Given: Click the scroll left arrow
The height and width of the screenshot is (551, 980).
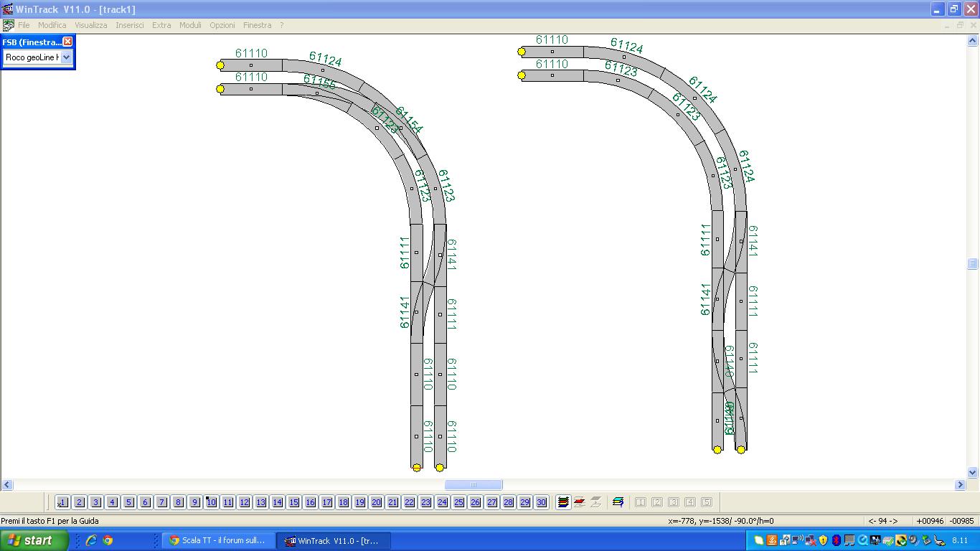Looking at the screenshot, I should coord(6,485).
